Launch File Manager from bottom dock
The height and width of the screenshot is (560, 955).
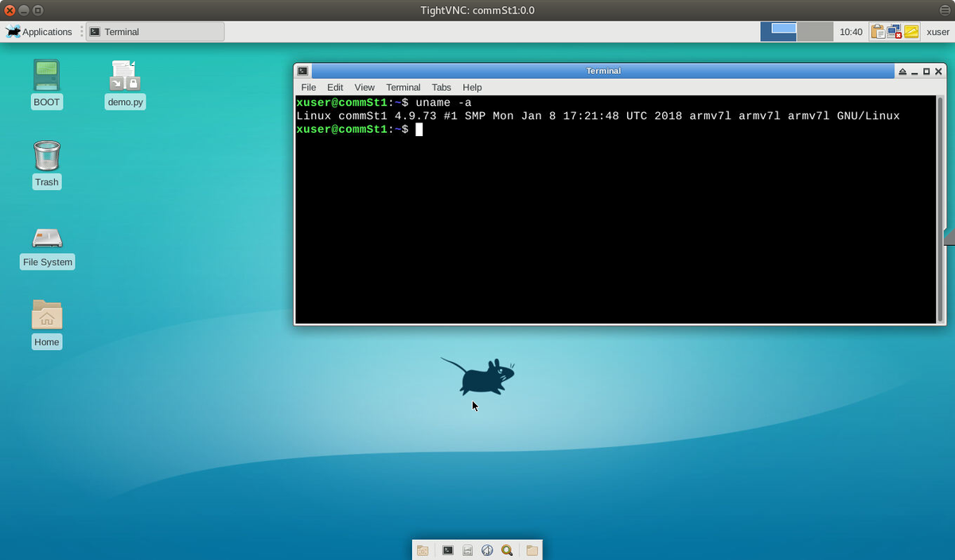[x=468, y=550]
